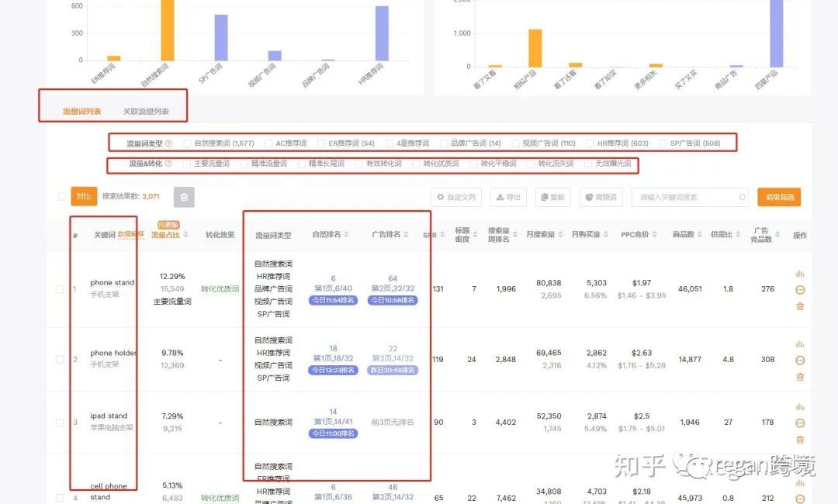
Task: Open trend chart icon for ipad stand row
Action: tap(799, 407)
